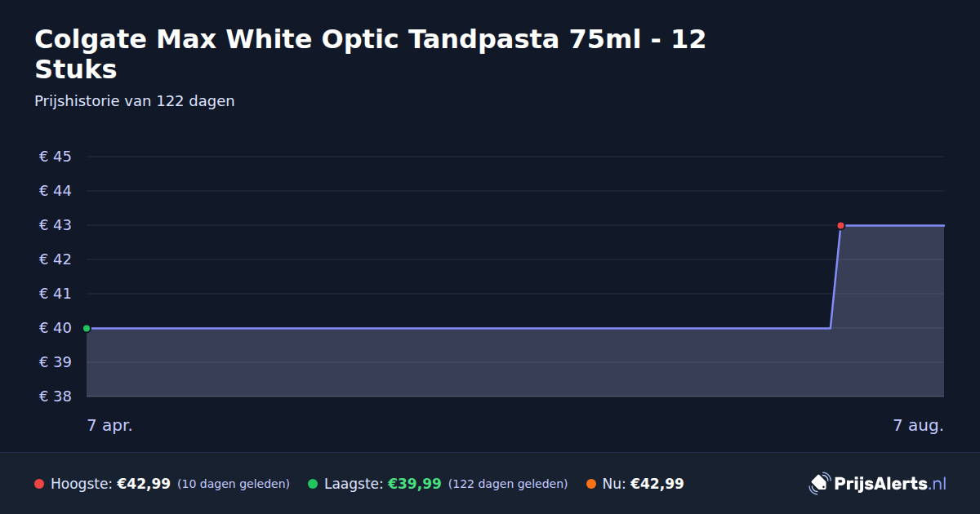980x514 pixels.
Task: Select the green lowest-price marker on chart
Action: coord(87,328)
